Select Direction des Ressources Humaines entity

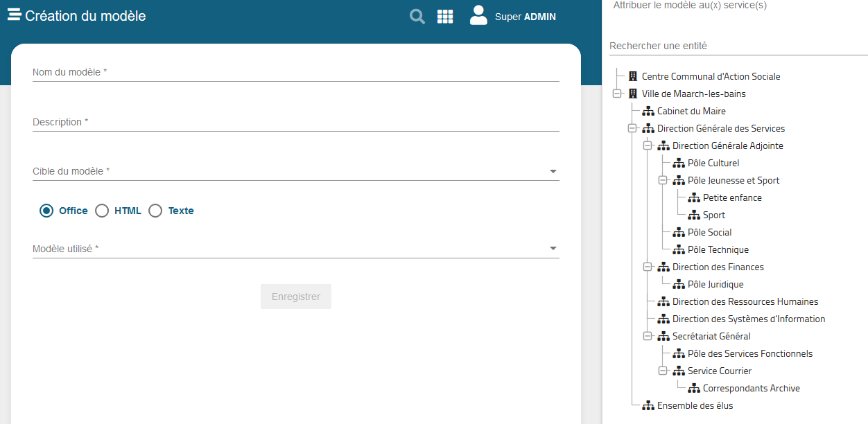click(x=745, y=301)
